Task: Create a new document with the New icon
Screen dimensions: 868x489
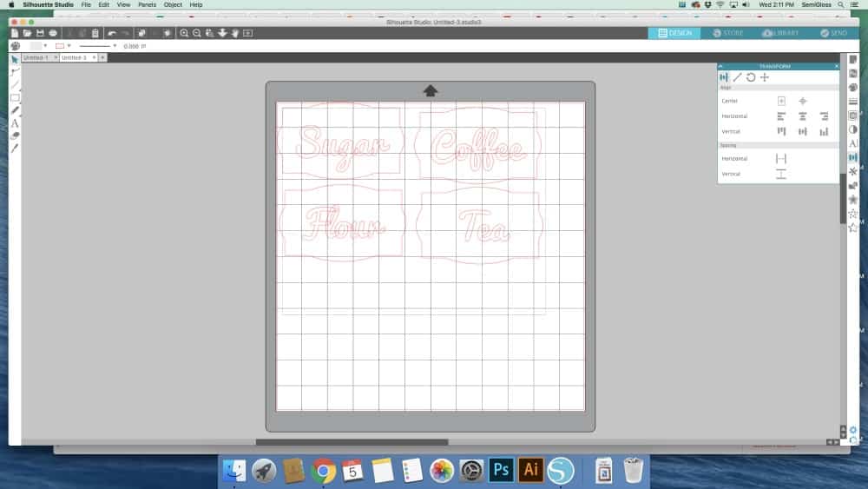Action: coord(15,33)
